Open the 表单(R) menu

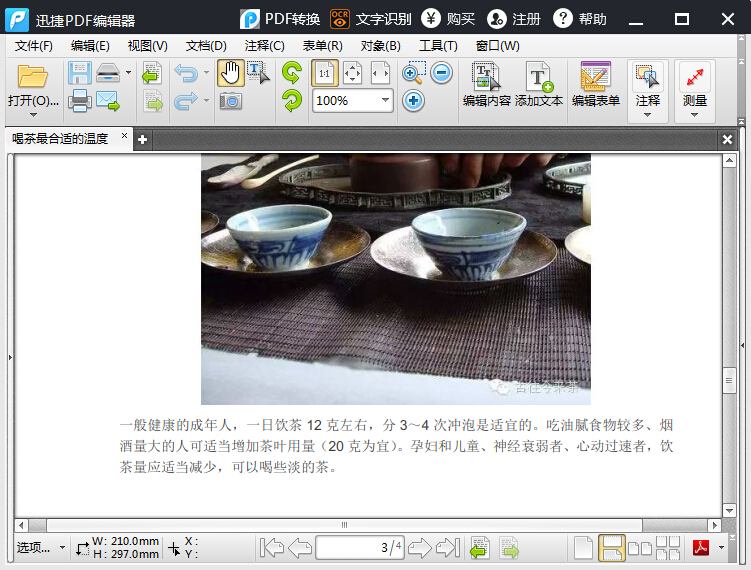pos(322,46)
